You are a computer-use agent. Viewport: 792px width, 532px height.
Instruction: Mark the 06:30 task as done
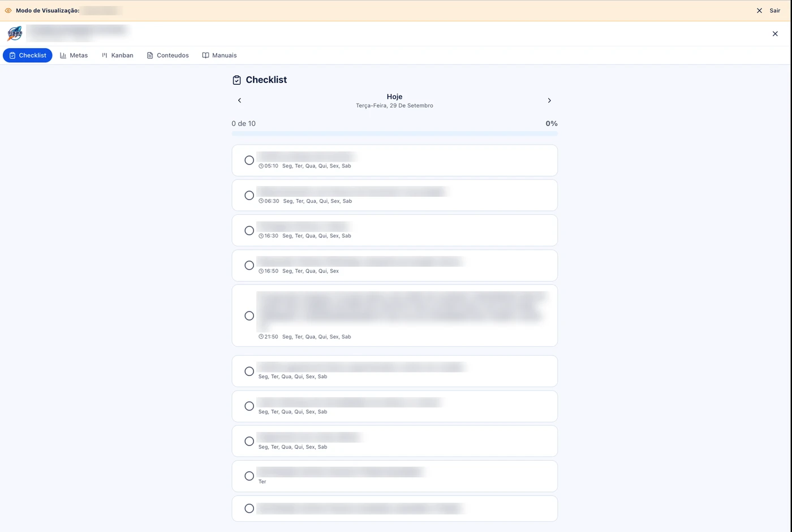pyautogui.click(x=249, y=196)
